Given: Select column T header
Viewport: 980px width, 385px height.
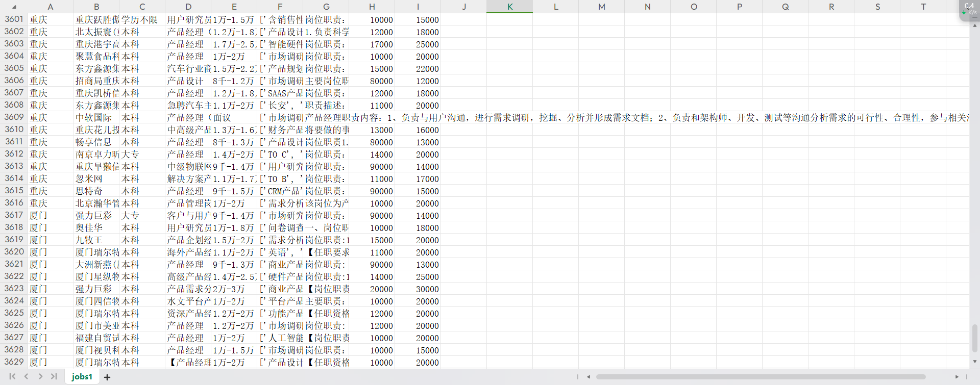Looking at the screenshot, I should [923, 7].
